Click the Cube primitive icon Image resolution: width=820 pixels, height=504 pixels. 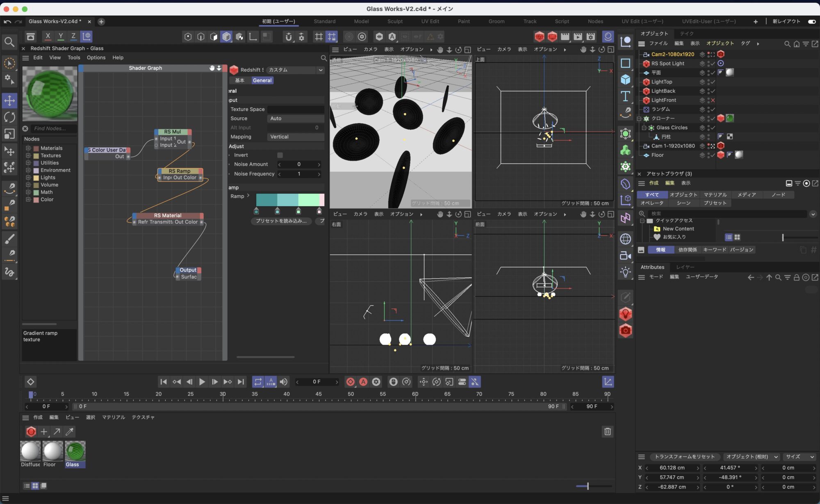point(625,79)
